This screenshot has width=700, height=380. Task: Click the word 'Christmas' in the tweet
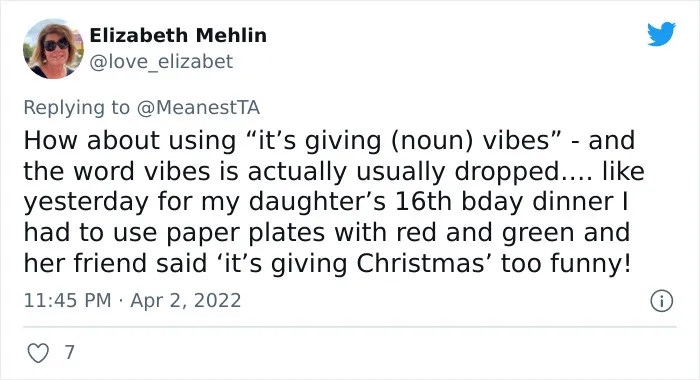pos(420,263)
